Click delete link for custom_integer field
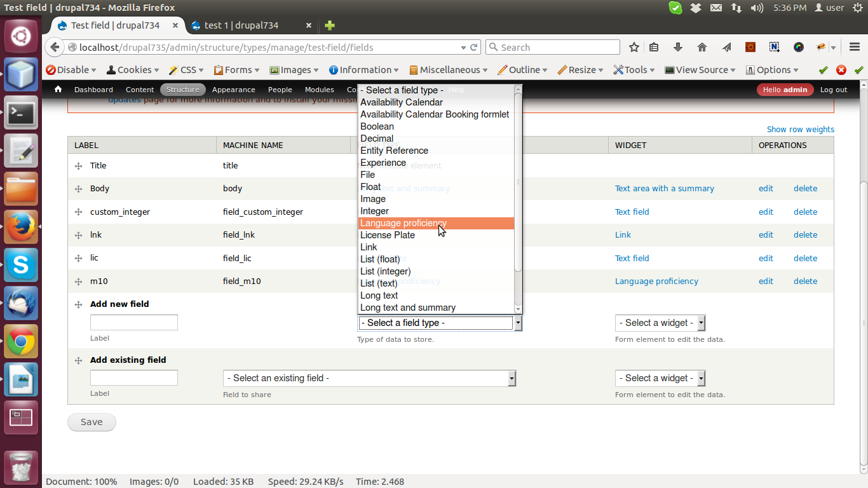The image size is (868, 488). pos(805,212)
